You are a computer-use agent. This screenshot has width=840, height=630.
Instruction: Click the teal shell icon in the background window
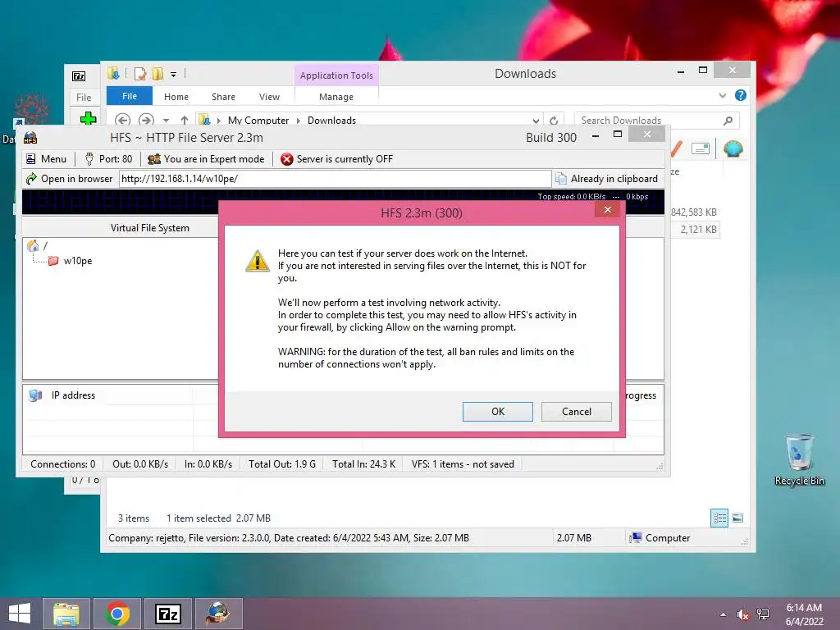[x=733, y=148]
